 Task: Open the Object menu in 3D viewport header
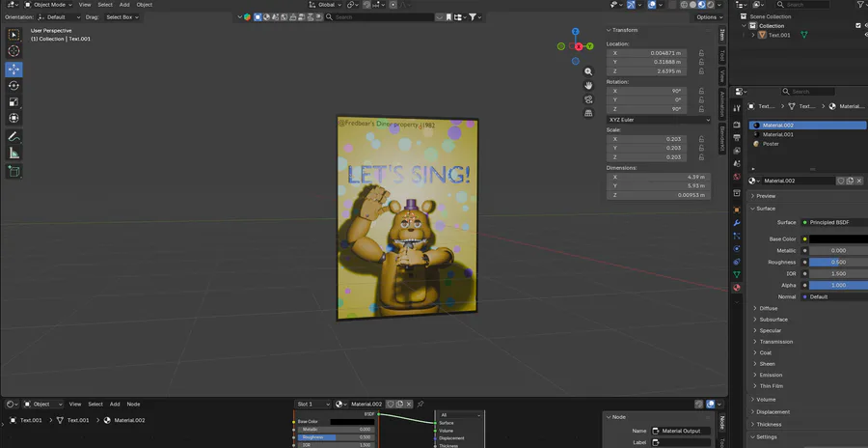coord(145,5)
